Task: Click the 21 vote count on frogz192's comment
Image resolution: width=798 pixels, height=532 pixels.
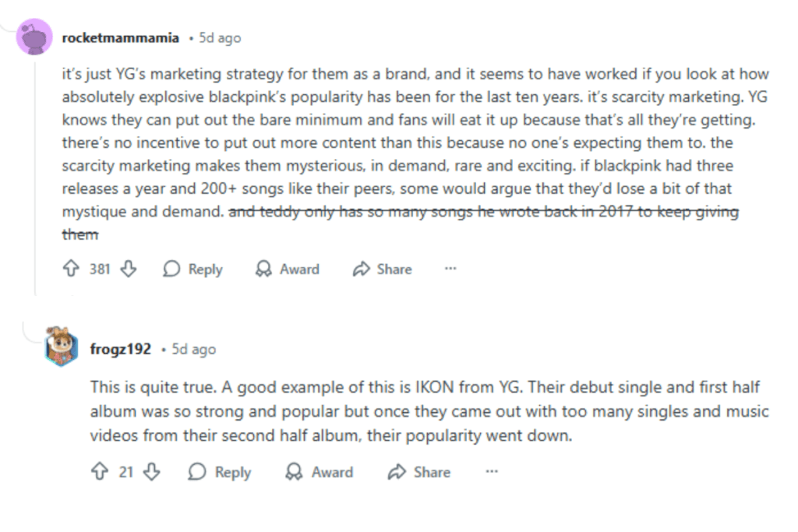Action: click(x=125, y=472)
